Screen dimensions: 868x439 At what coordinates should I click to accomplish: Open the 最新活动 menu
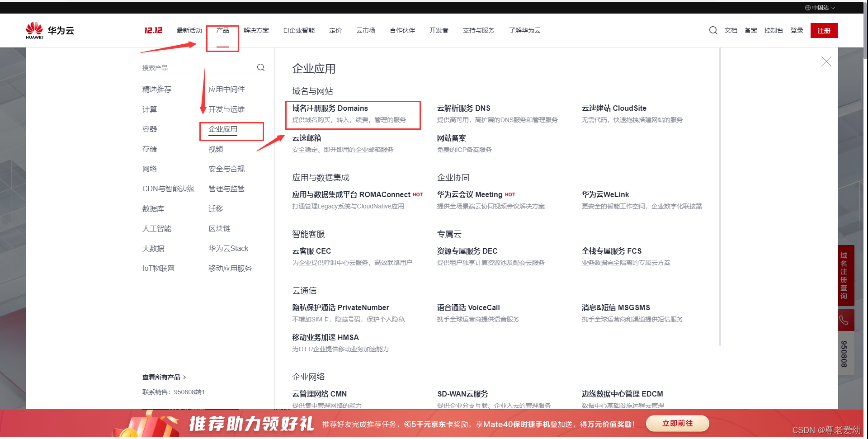pos(189,30)
